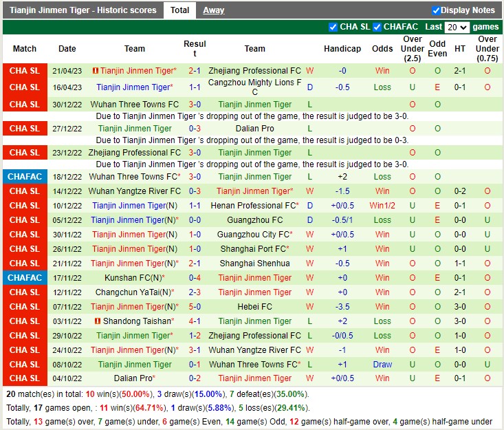The image size is (504, 430).
Task: Click the 0-0 result against Guangzhou FC
Action: pyautogui.click(x=195, y=220)
